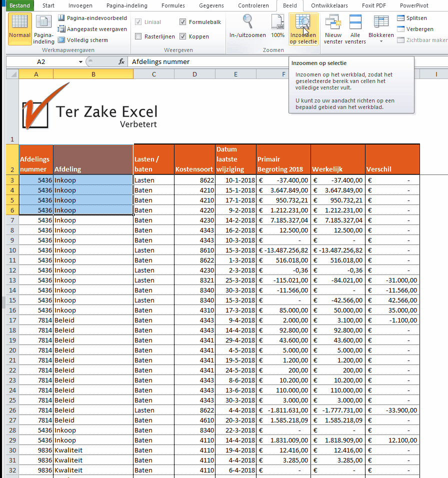Open a Nieuw venster
The image size is (448, 478).
[333, 29]
